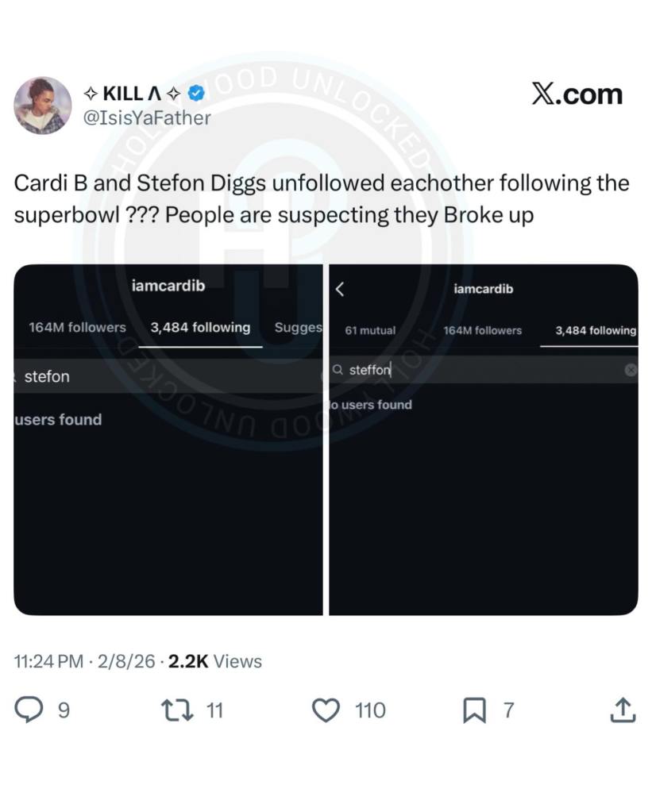The height and width of the screenshot is (812, 652).
Task: Click the magnifier icon beside steffon
Action: [x=338, y=370]
